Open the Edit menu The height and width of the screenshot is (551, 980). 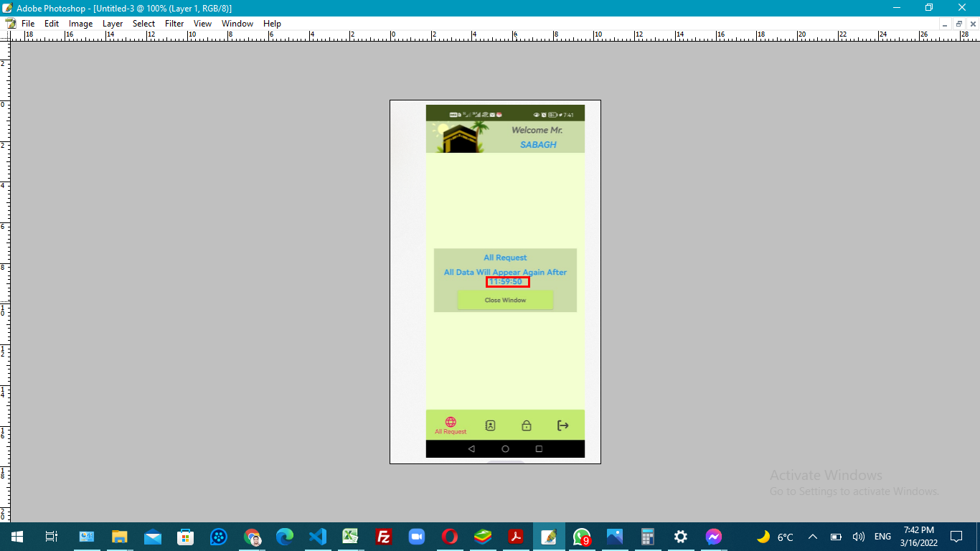[52, 24]
